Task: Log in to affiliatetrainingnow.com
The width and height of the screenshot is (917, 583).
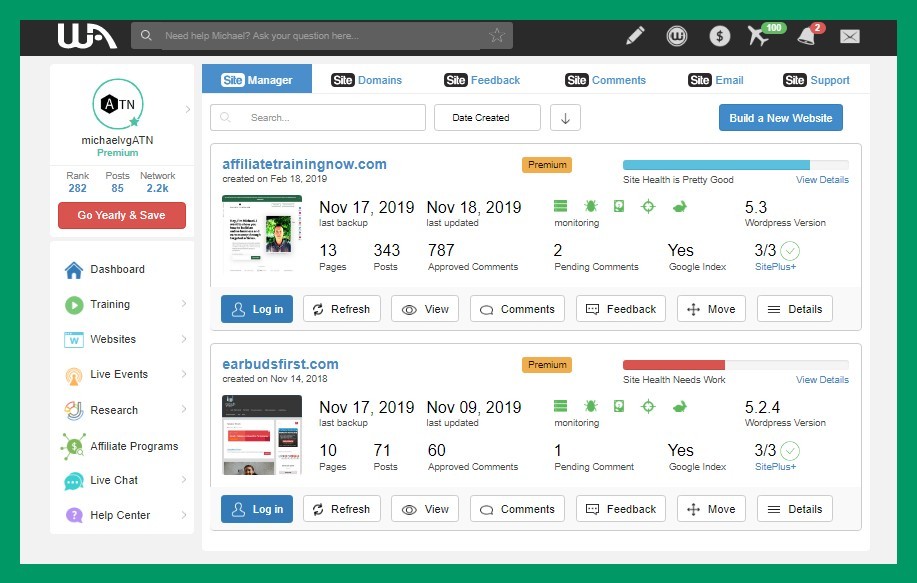Action: (257, 309)
